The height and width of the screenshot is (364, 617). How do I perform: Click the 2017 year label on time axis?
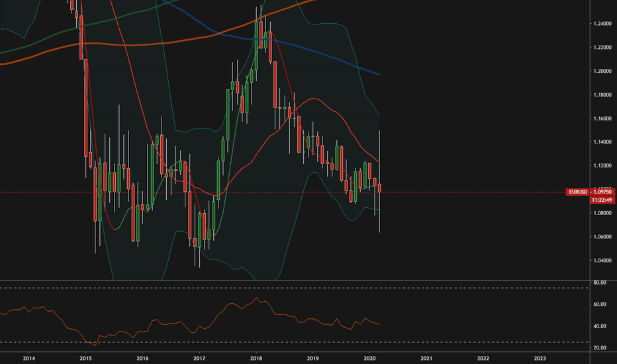pos(199,358)
